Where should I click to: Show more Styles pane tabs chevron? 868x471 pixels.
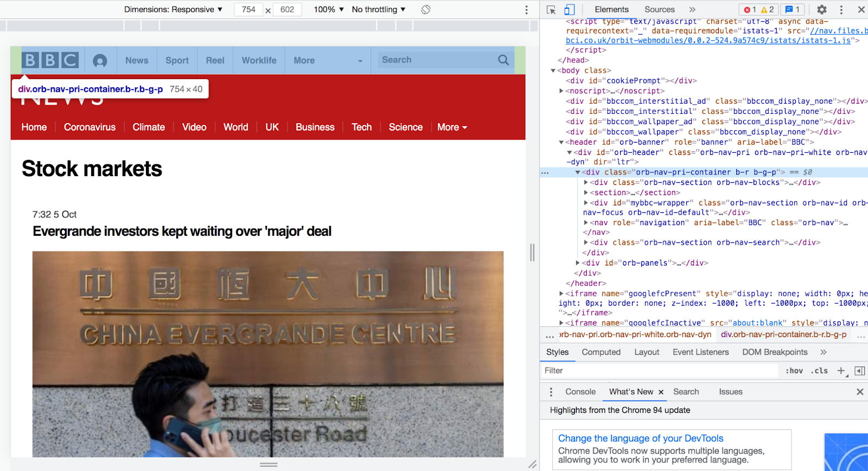click(x=824, y=352)
